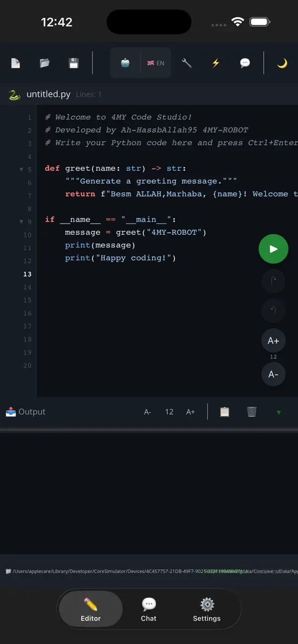
Task: Open the Settings tab
Action: (x=207, y=609)
